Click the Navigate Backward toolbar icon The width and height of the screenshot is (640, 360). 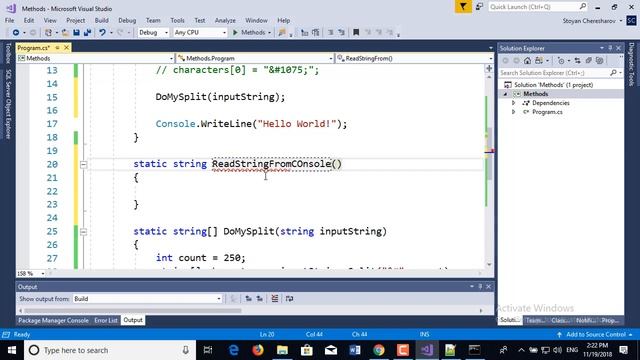(x=16, y=32)
